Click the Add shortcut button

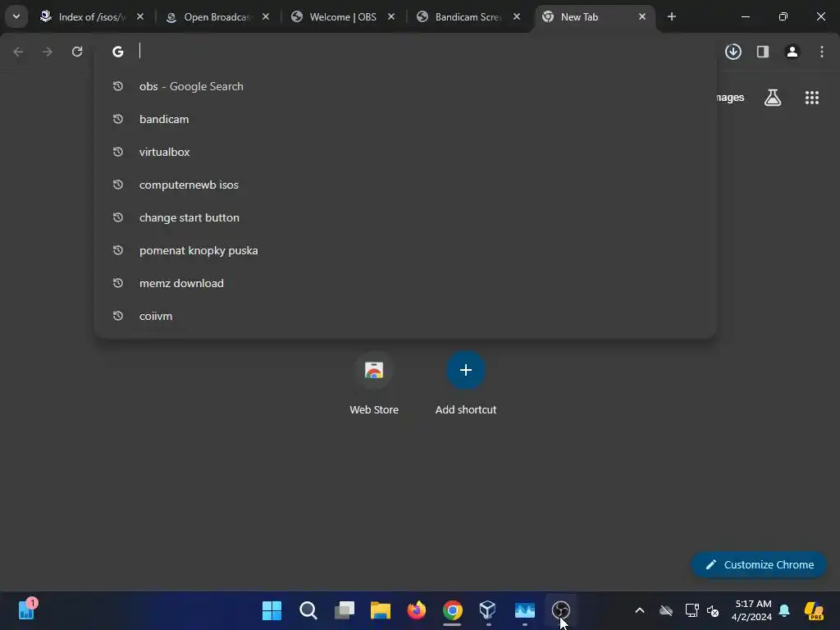click(466, 384)
